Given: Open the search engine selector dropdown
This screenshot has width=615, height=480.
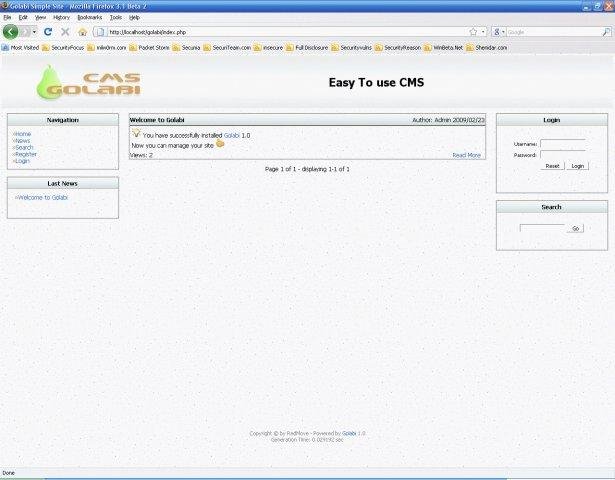Looking at the screenshot, I should point(499,32).
